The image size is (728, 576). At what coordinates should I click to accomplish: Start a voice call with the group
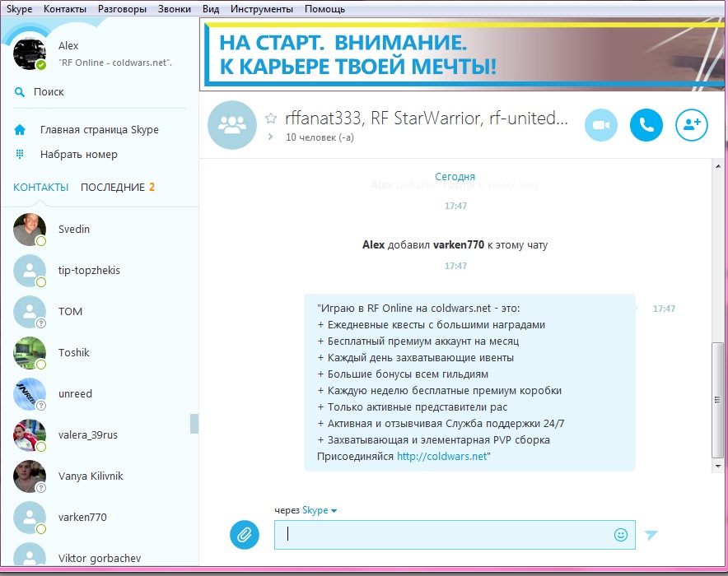click(646, 125)
